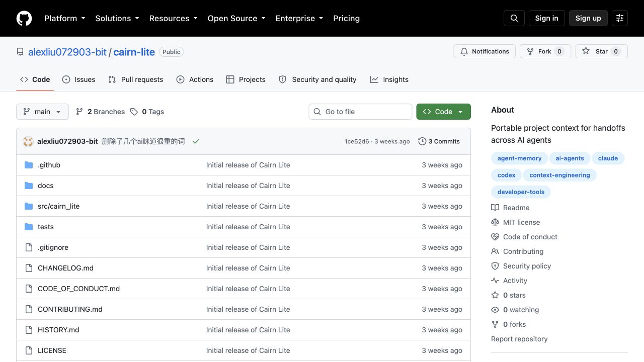Viewport: 644px width, 362px height.
Task: Click the repository icon before owner name
Action: pyautogui.click(x=20, y=52)
